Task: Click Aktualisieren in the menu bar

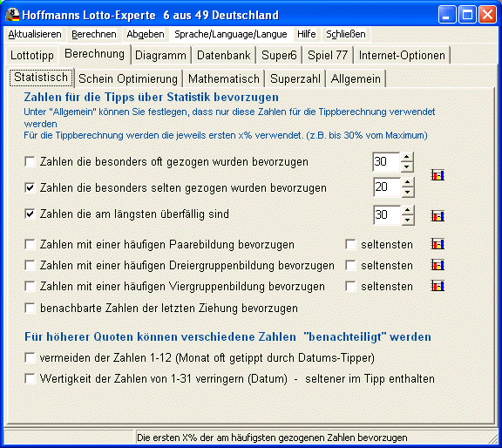Action: tap(35, 34)
